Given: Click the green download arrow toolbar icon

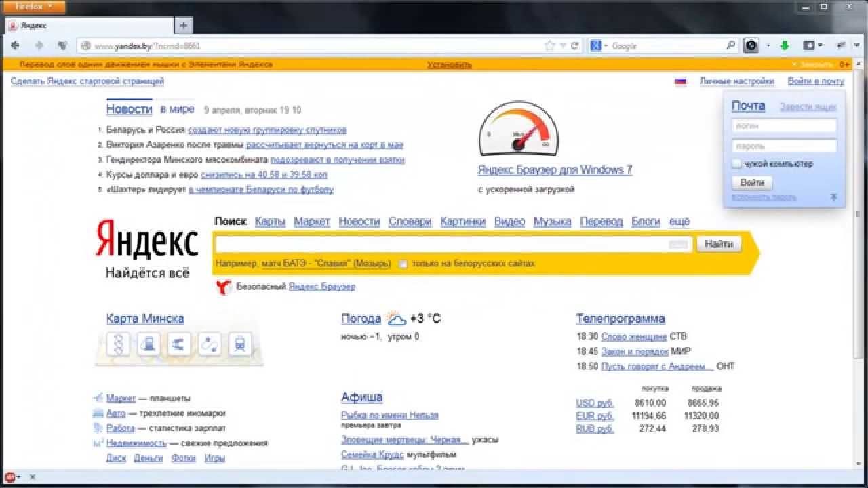Looking at the screenshot, I should point(785,45).
